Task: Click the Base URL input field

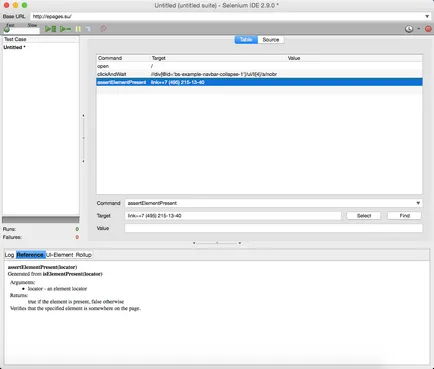Action: [227, 16]
